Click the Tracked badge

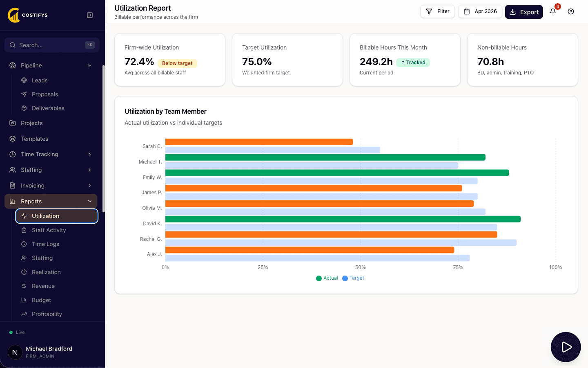coord(413,63)
